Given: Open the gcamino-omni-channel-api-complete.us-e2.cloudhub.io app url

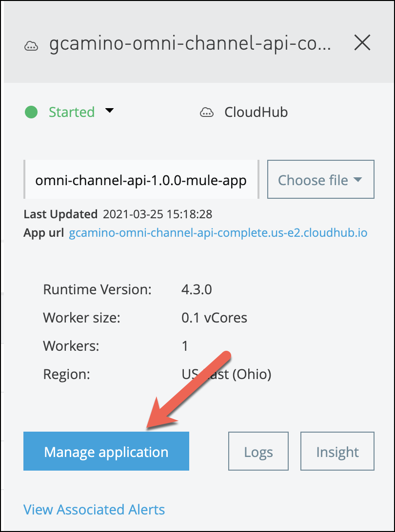Looking at the screenshot, I should pyautogui.click(x=218, y=233).
